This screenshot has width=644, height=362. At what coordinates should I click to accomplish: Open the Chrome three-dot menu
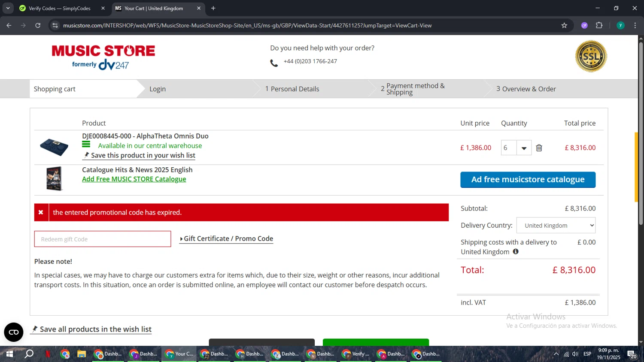tap(635, 25)
